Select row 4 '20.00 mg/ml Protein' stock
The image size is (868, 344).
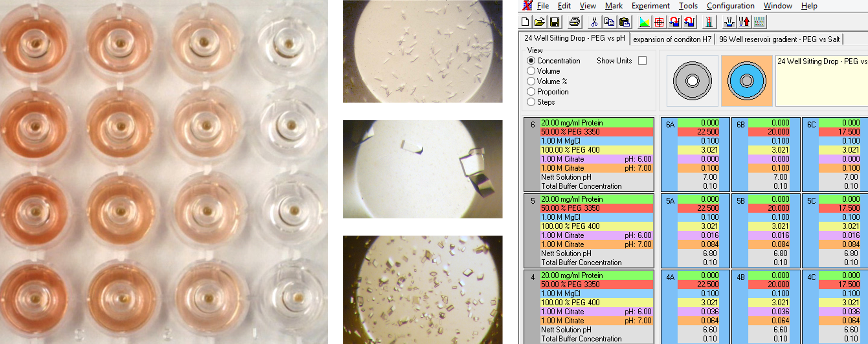[x=597, y=275]
